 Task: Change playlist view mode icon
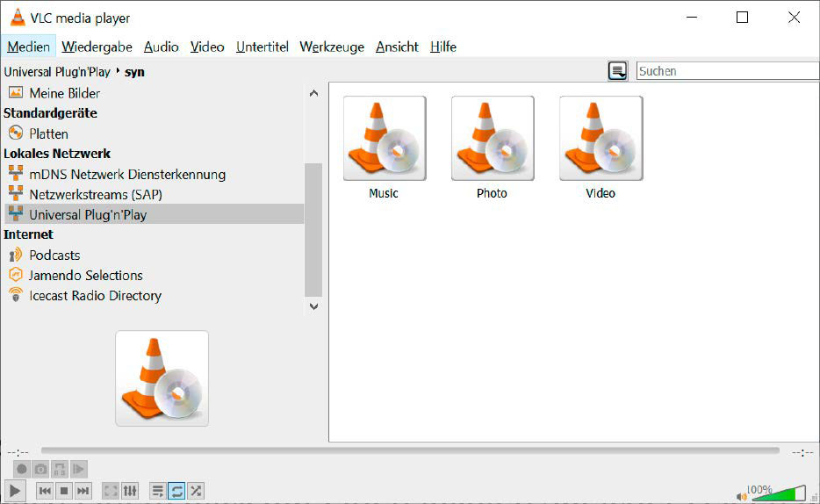[x=617, y=70]
